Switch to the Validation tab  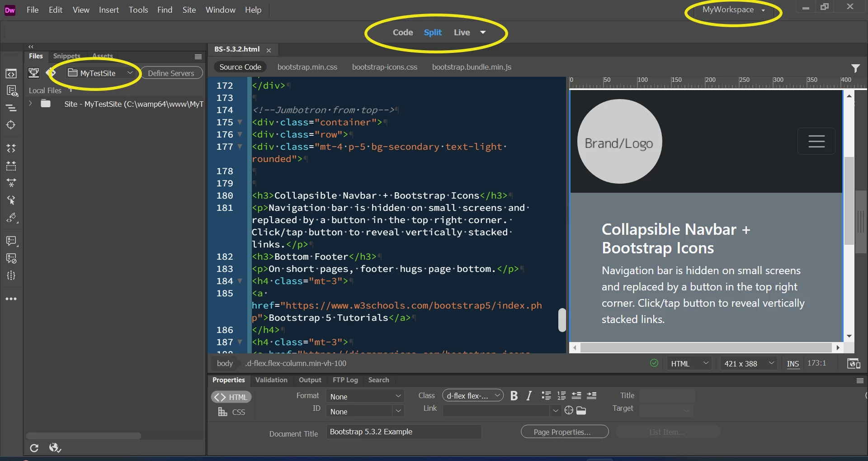pos(271,380)
